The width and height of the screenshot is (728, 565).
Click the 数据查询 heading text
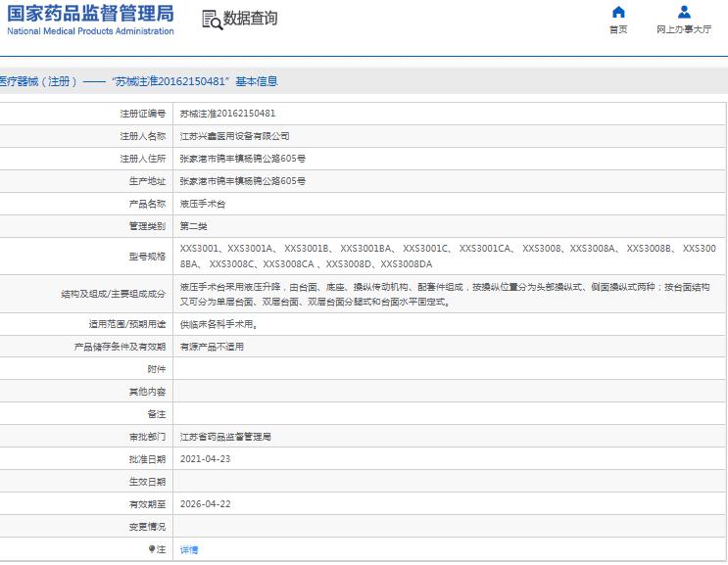[x=250, y=19]
